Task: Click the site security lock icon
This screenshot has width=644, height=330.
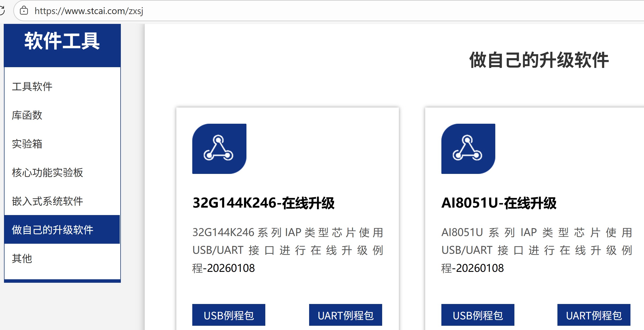Action: click(x=24, y=11)
